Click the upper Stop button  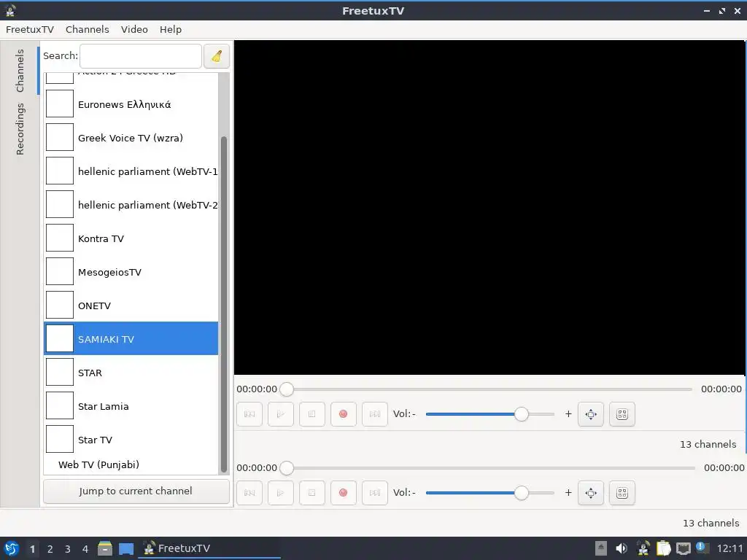[x=312, y=414]
